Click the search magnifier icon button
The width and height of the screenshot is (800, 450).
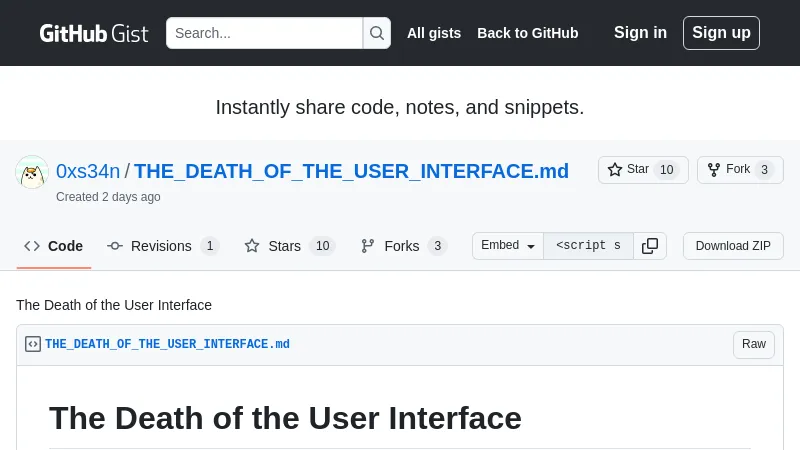click(x=377, y=33)
